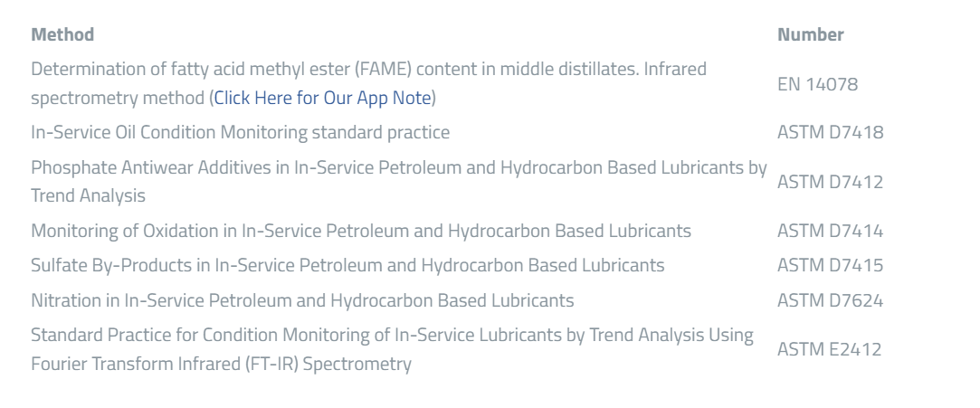This screenshot has width=980, height=408.
Task: Open the 'Click Here for Our App Note' link
Action: click(322, 98)
